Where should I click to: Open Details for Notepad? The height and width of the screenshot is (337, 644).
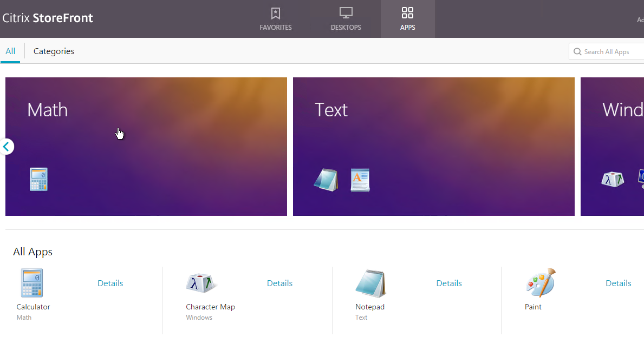449,283
